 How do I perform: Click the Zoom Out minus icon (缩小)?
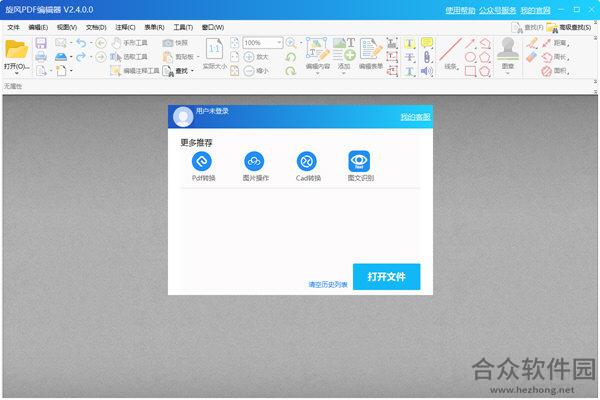[249, 71]
